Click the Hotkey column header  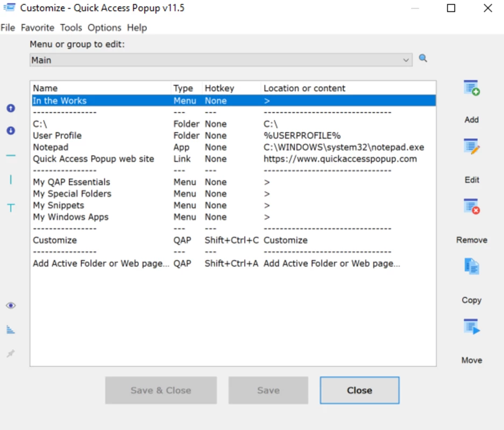tap(232, 88)
